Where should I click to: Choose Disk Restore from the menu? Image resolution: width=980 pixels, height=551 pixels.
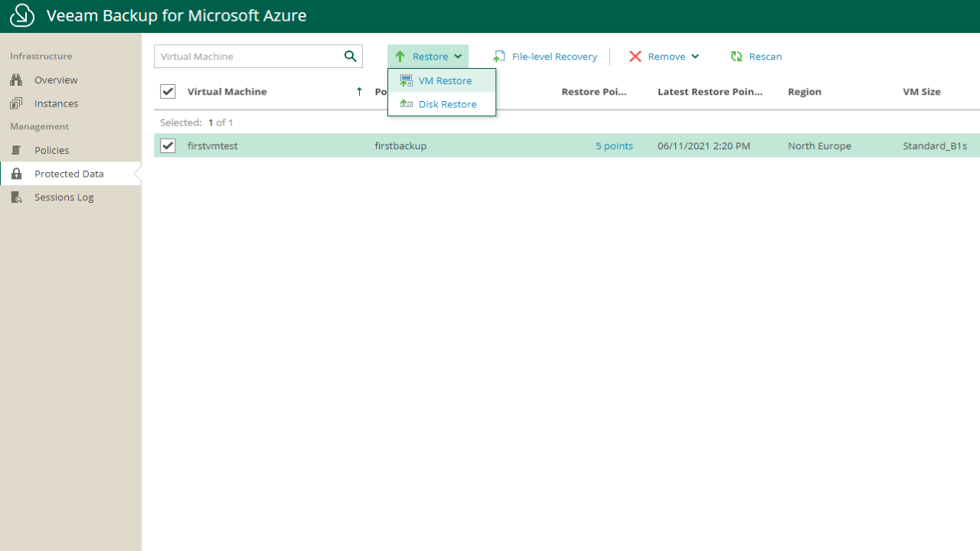coord(447,104)
